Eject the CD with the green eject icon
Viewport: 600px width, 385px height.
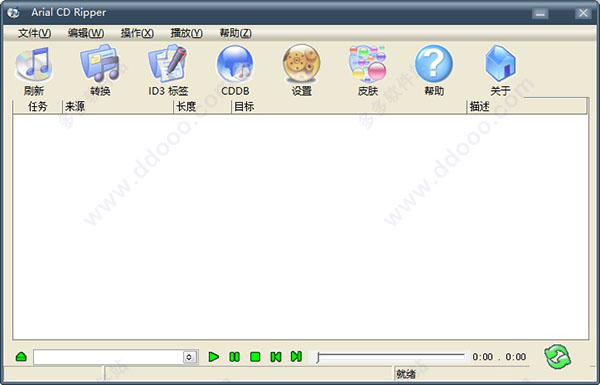point(21,357)
